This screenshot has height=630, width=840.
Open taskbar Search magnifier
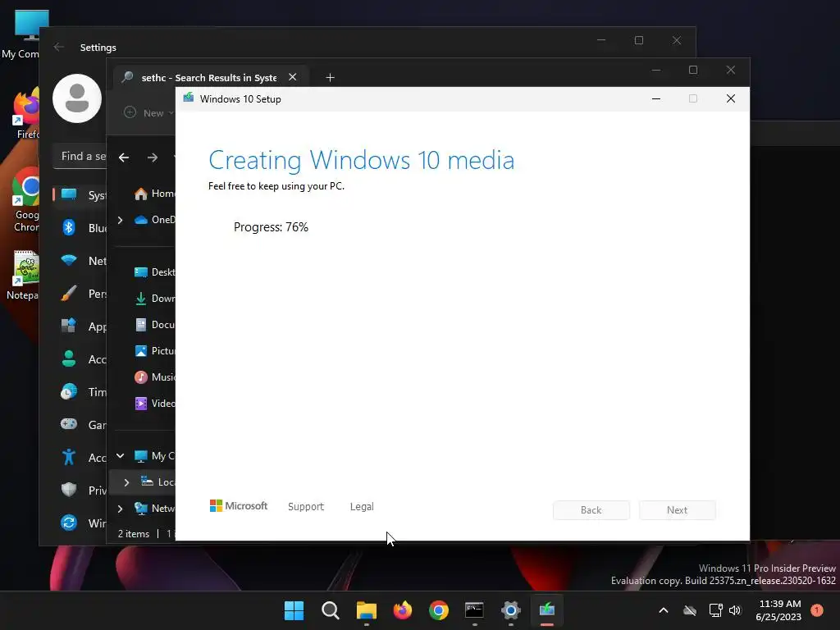point(330,610)
